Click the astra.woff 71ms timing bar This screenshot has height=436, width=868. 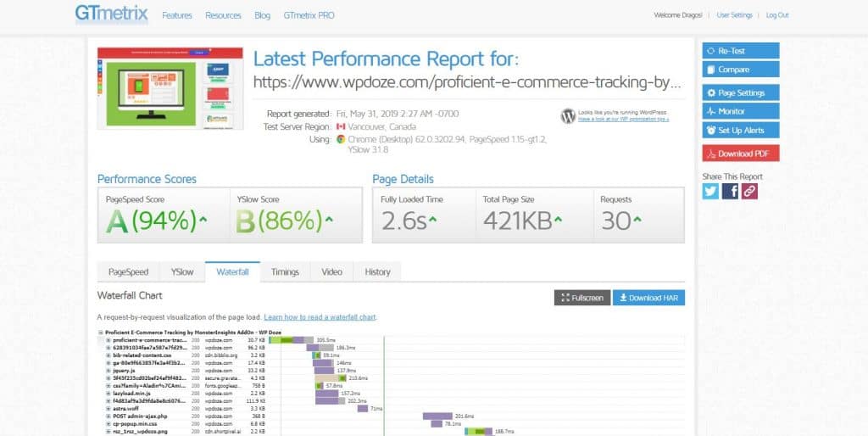click(363, 408)
